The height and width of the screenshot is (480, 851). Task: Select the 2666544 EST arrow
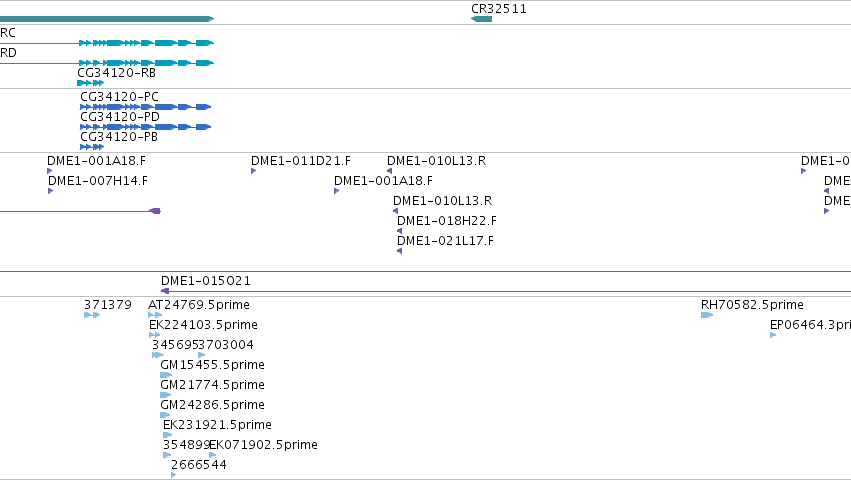click(x=174, y=475)
